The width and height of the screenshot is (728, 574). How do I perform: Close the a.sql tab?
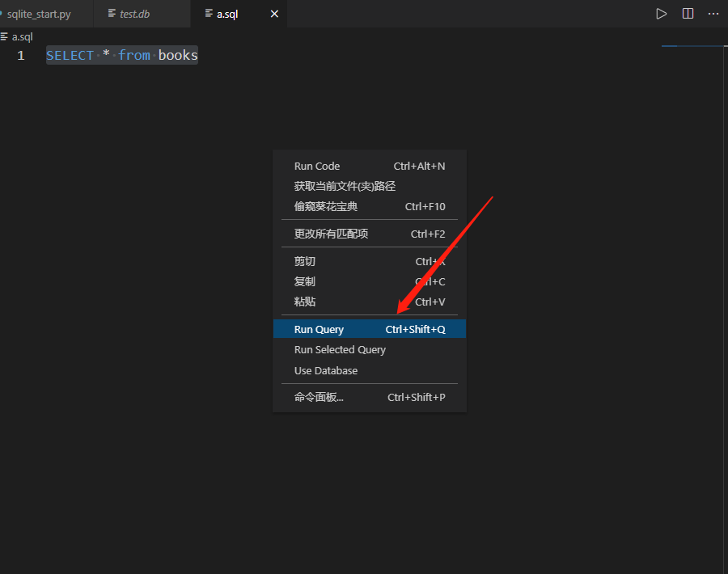(x=273, y=13)
